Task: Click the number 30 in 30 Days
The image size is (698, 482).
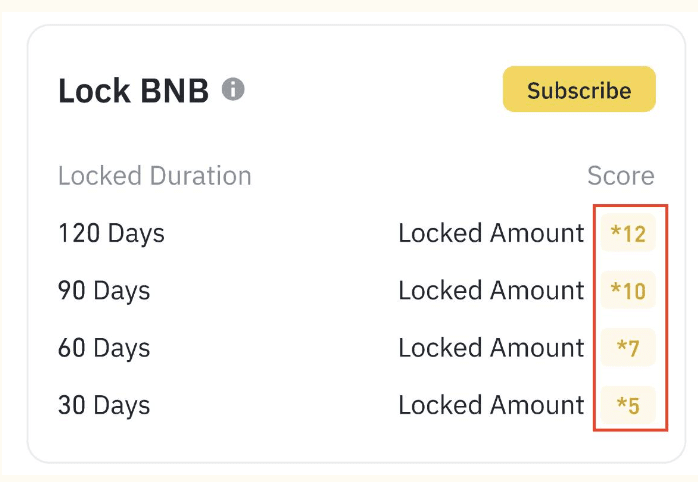Action: (73, 405)
